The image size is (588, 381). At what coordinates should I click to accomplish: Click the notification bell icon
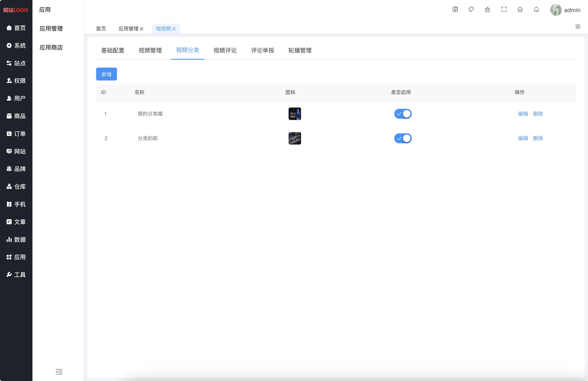pyautogui.click(x=536, y=9)
